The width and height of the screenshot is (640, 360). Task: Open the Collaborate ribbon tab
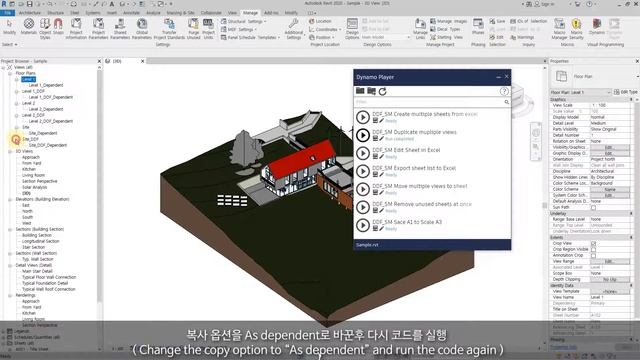(x=211, y=13)
